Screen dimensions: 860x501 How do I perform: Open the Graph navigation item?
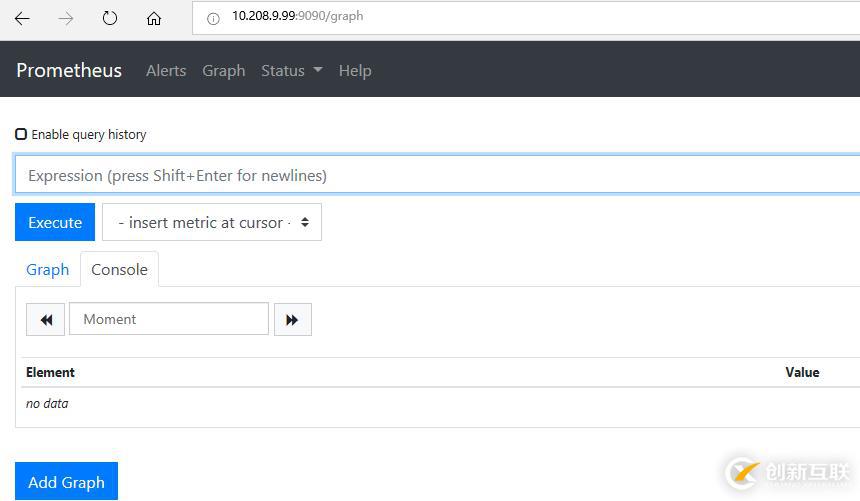(224, 71)
